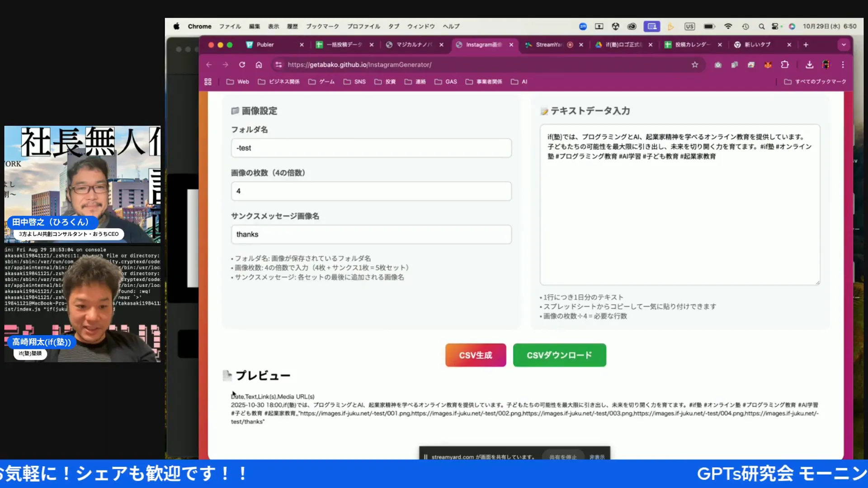868x488 pixels.
Task: Reload the InstagramGenerator page
Action: point(242,65)
